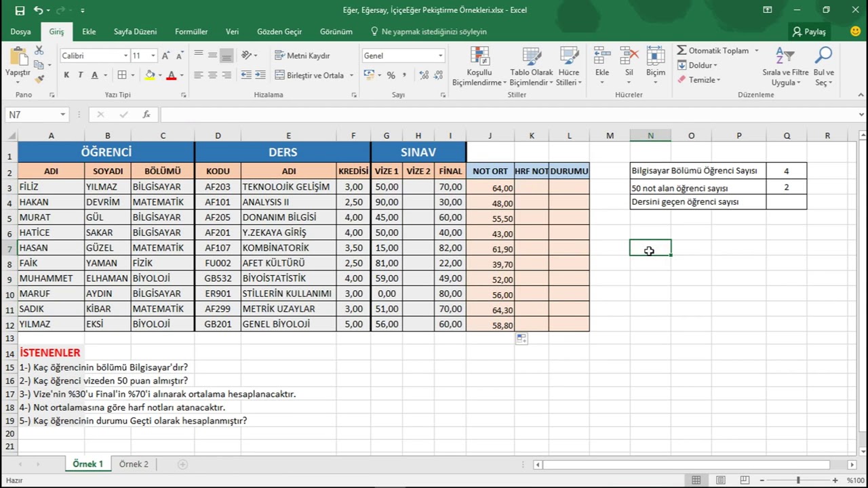Open the Görünüm tab
Viewport: 868px width, 488px height.
pos(336,31)
